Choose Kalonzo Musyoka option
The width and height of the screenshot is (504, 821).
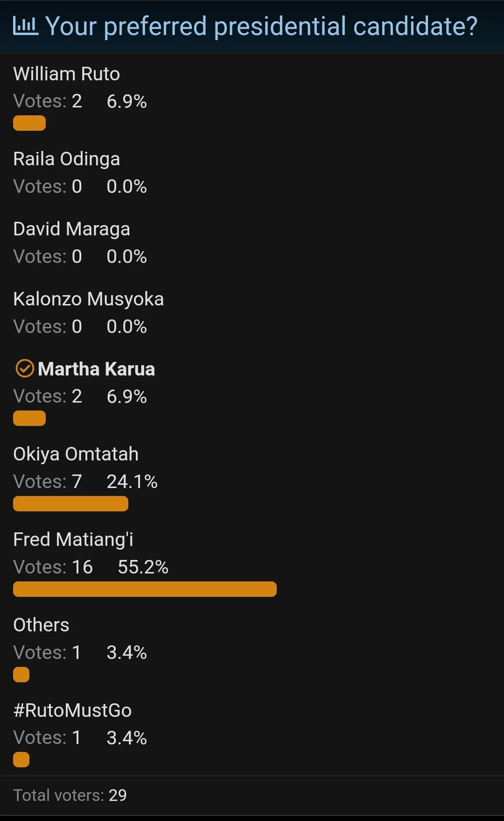[x=88, y=299]
